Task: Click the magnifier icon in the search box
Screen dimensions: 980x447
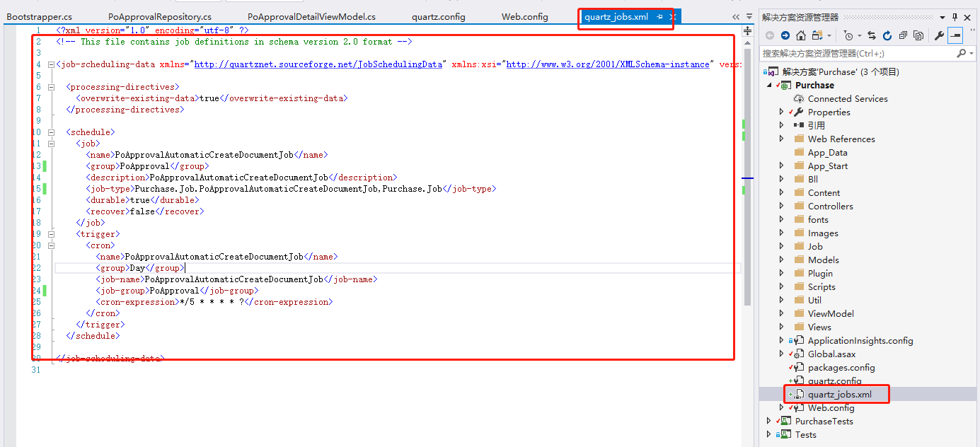Action: click(962, 53)
